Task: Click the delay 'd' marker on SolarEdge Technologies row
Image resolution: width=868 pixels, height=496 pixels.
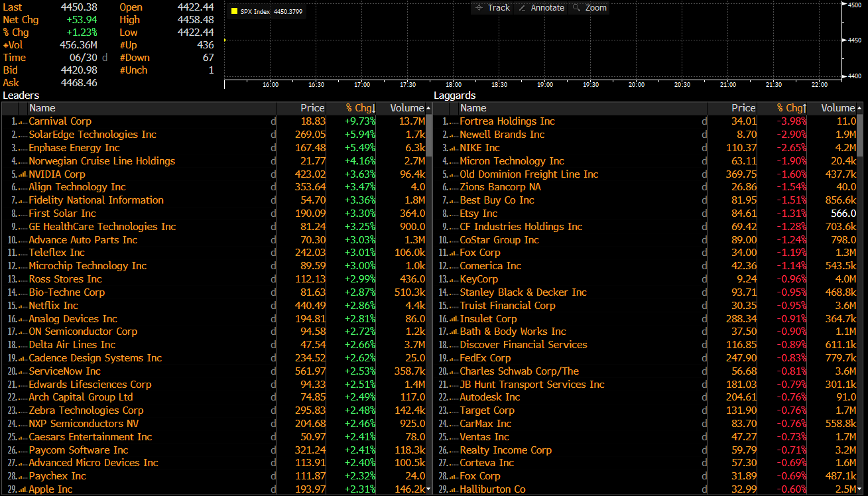Action: coord(273,135)
